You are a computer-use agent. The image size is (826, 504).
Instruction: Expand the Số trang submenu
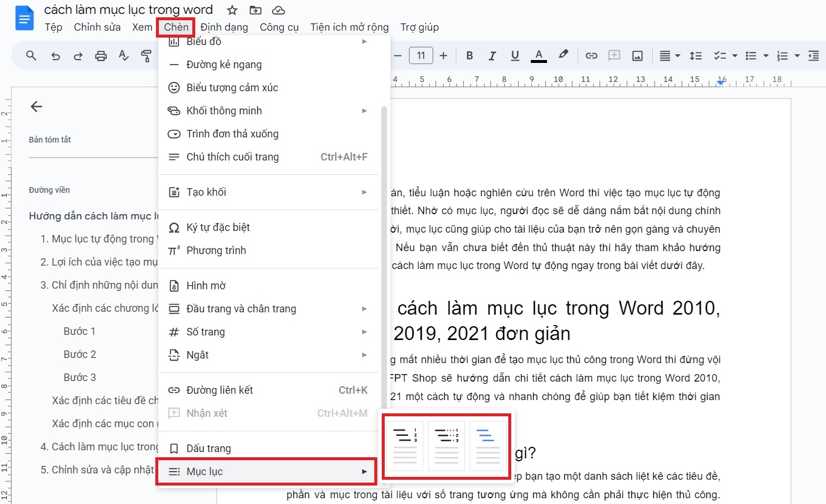(x=269, y=332)
